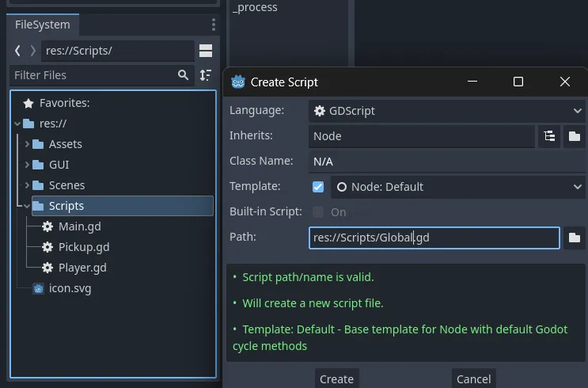The width and height of the screenshot is (588, 388).
Task: Click Godot logo in Create Script title
Action: (x=237, y=82)
